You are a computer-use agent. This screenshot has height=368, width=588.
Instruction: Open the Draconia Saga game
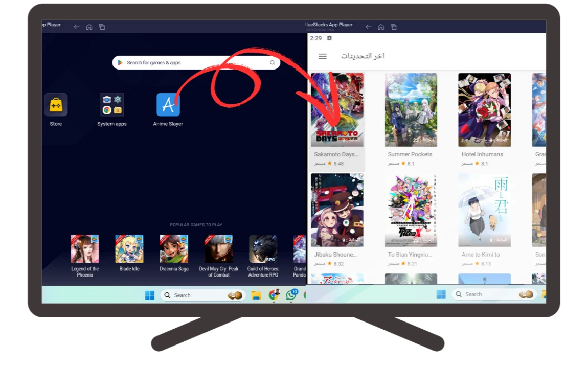(174, 249)
